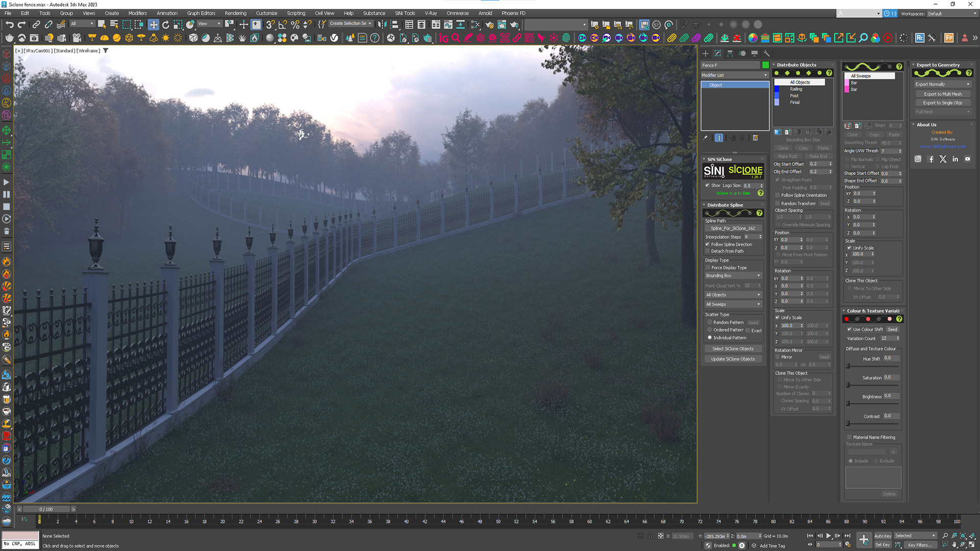Open the Utilities wrench panel icon
The height and width of the screenshot is (551, 980).
[x=766, y=53]
